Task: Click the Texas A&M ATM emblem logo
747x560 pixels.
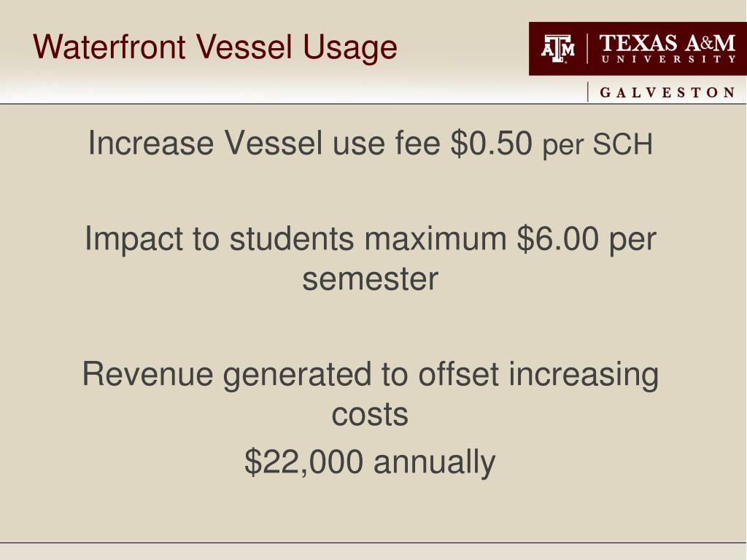Action: [x=558, y=49]
